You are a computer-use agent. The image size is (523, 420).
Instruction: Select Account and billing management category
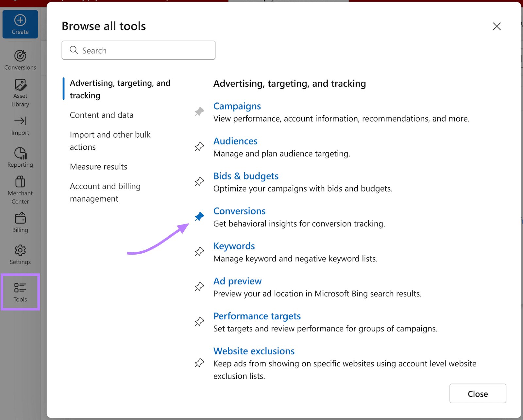click(105, 193)
